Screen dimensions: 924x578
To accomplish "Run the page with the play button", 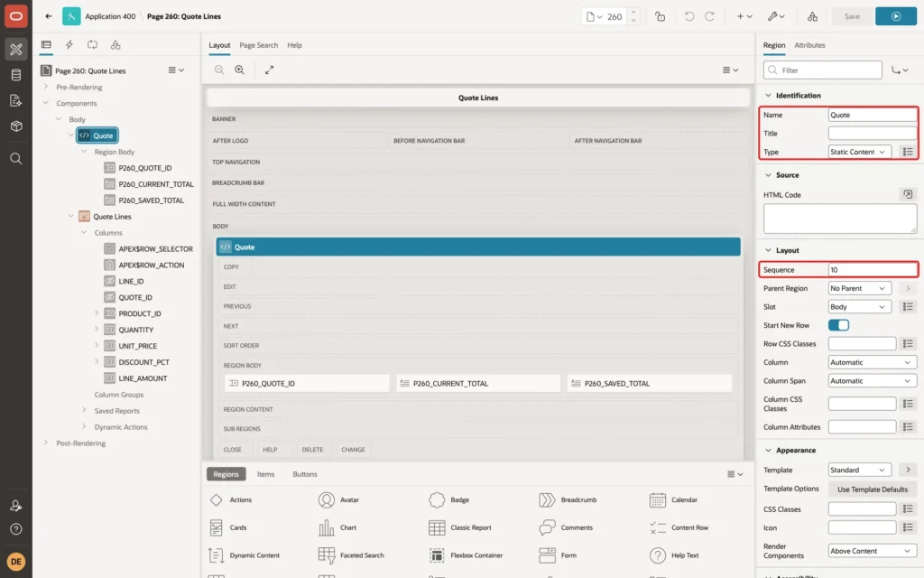I will click(x=896, y=16).
